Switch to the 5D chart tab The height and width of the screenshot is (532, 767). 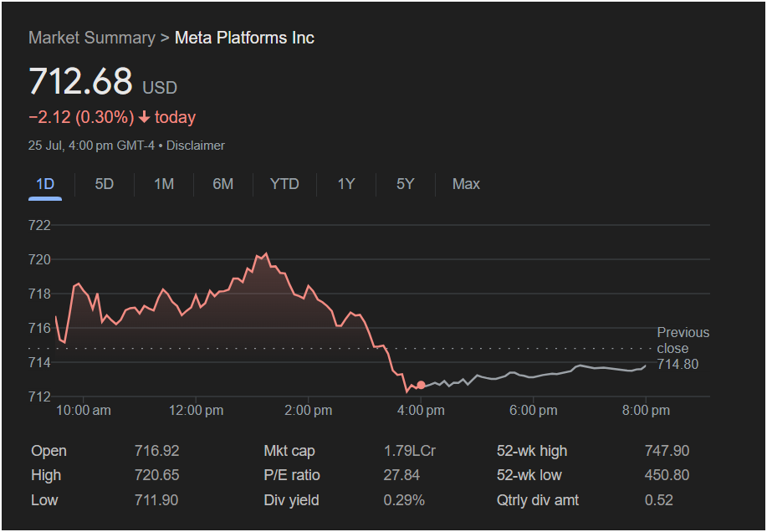pyautogui.click(x=105, y=184)
